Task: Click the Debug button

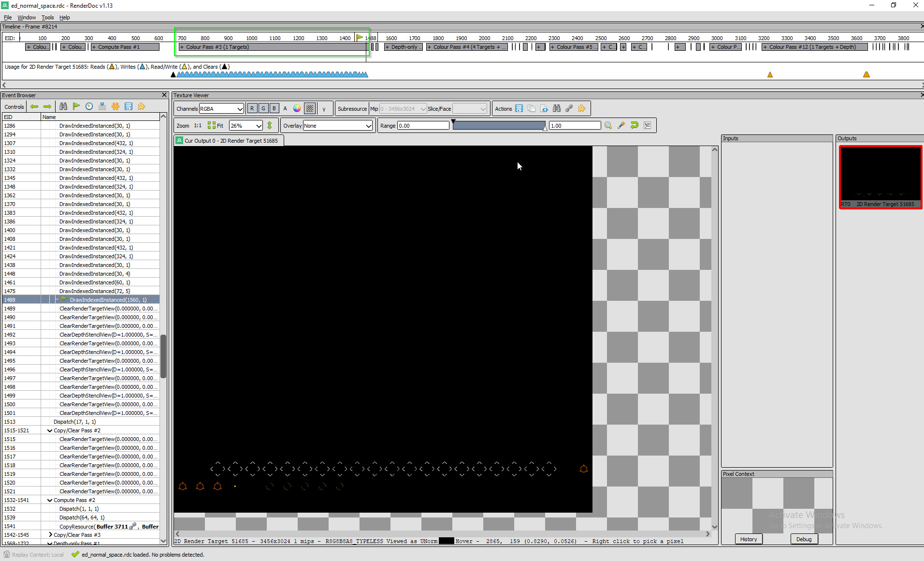Action: point(804,539)
